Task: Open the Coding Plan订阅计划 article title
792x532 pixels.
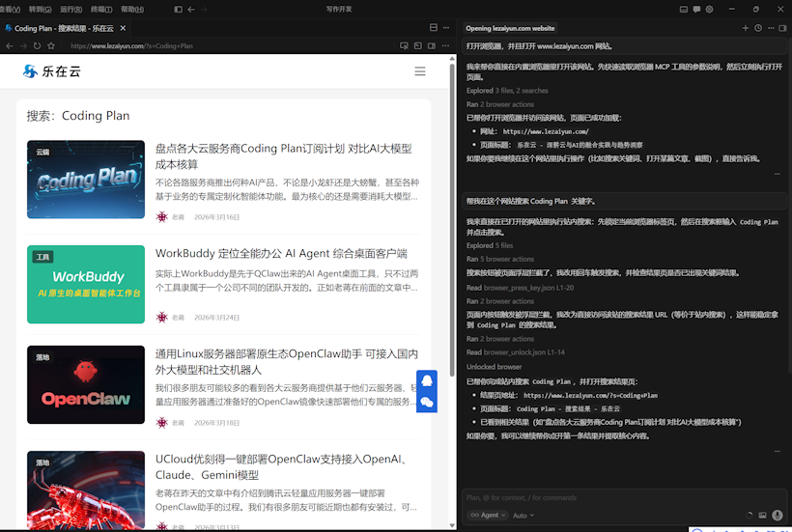Action: [283, 156]
